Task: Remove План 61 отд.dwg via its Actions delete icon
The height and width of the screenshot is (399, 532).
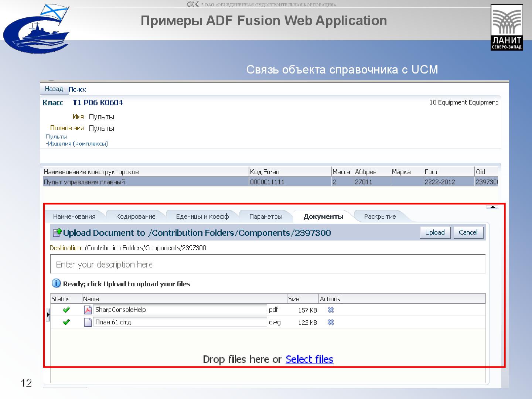Action: [330, 322]
